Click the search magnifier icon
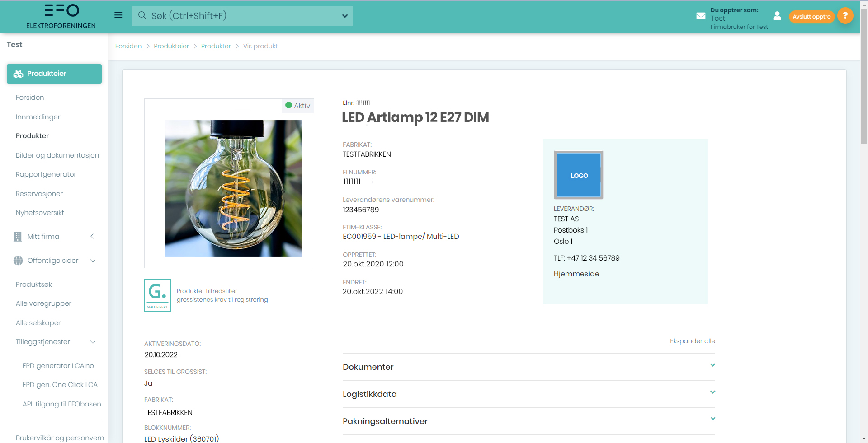 [x=142, y=16]
